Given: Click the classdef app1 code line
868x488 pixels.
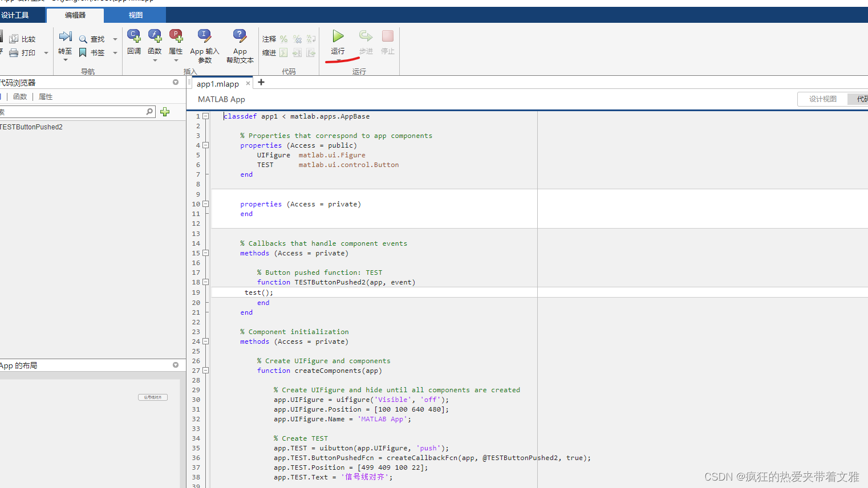Looking at the screenshot, I should click(297, 116).
